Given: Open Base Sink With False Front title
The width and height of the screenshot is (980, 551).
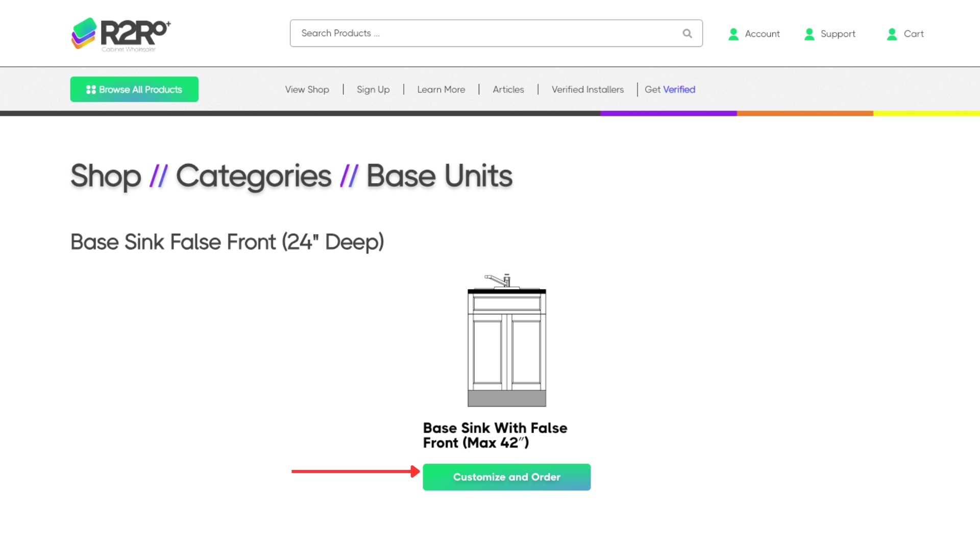Looking at the screenshot, I should tap(495, 435).
